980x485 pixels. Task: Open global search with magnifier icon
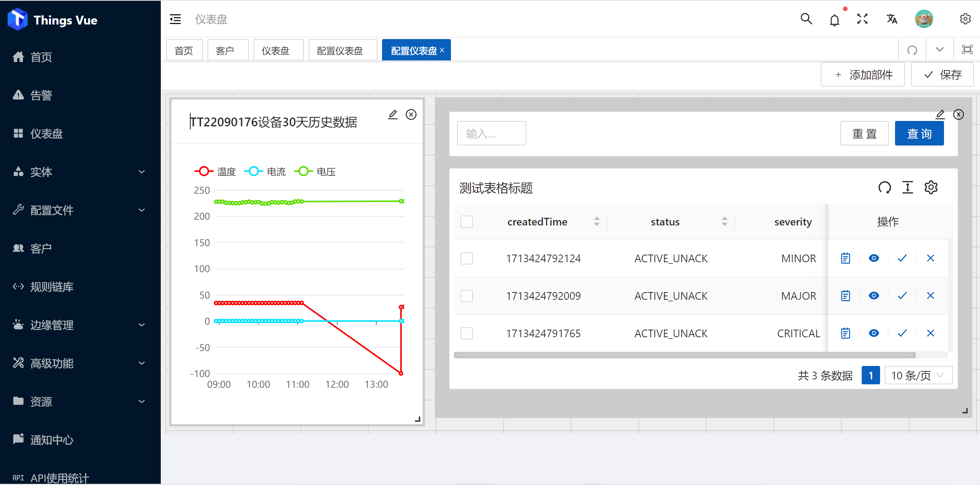[806, 19]
